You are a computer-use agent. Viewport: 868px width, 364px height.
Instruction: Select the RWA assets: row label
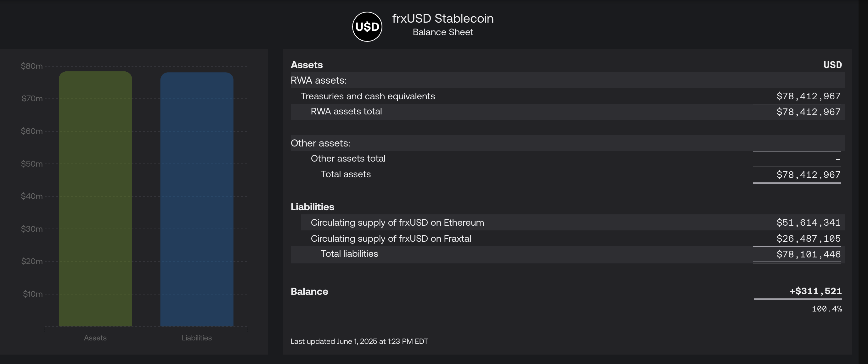click(x=318, y=80)
